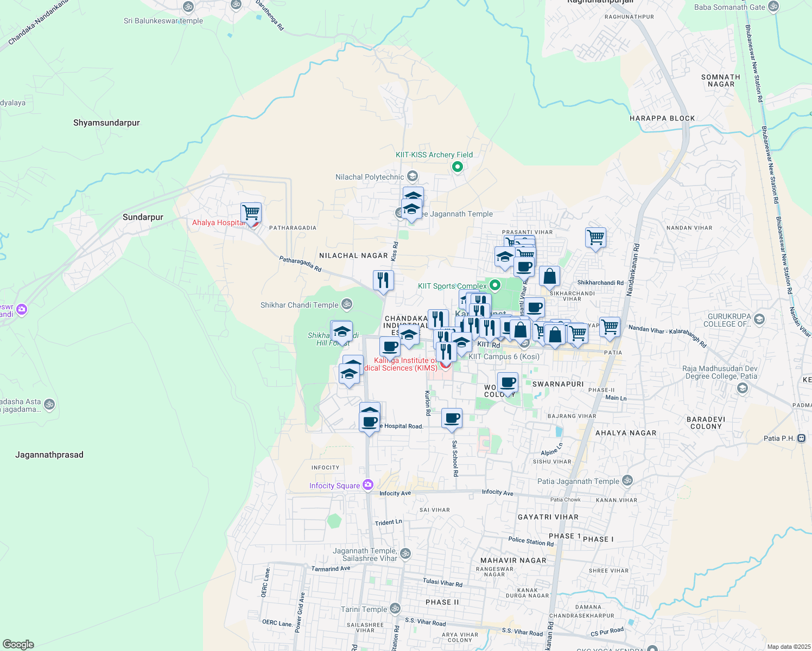Select the Tarini Temple Om icon

point(395,608)
